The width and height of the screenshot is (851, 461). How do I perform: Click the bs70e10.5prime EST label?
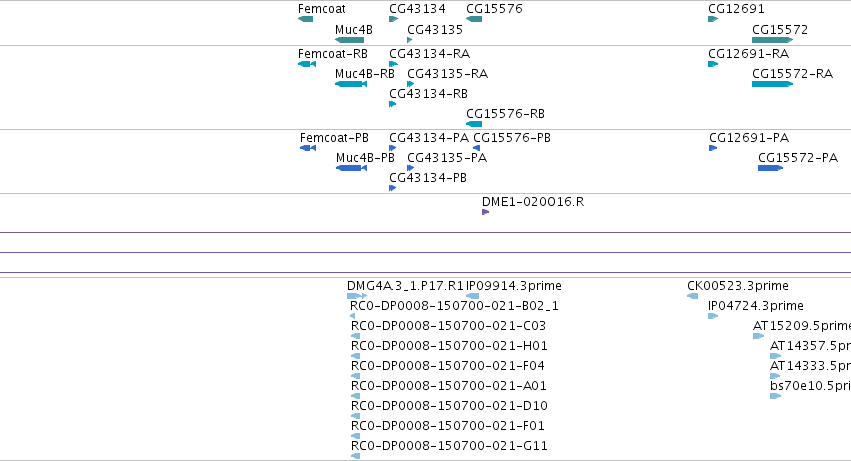[x=810, y=386]
